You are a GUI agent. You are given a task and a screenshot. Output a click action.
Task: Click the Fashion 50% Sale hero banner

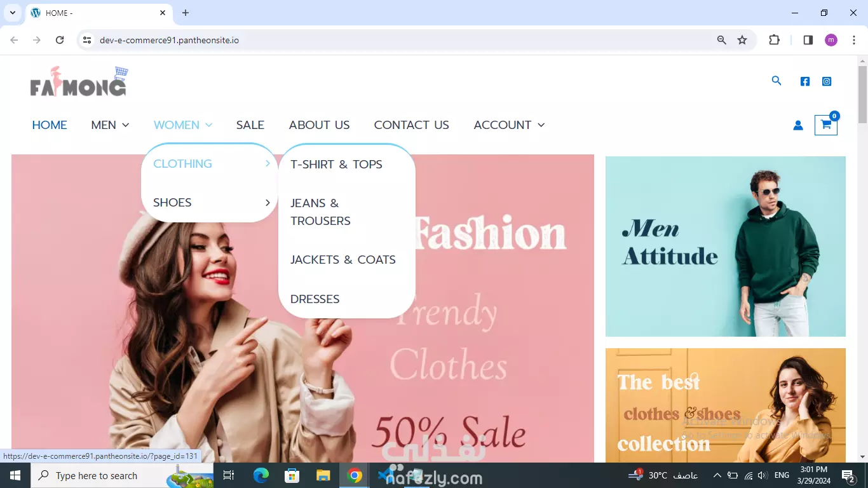point(302,309)
